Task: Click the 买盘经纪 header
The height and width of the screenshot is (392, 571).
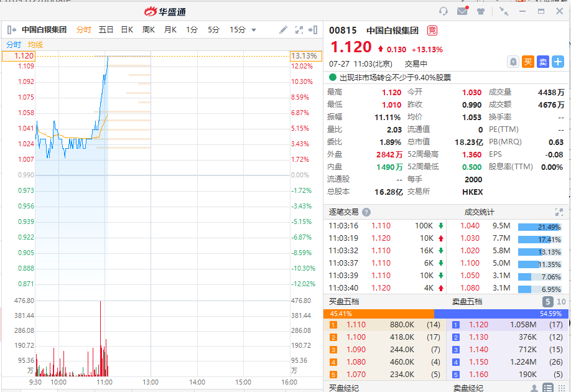Action: [x=344, y=388]
